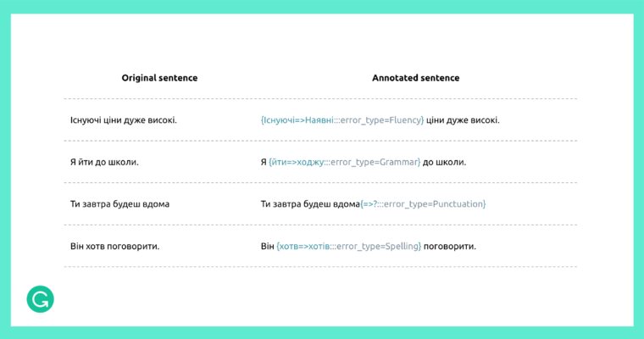The width and height of the screenshot is (644, 339).
Task: Click the error_type=Fluency annotation tag
Action: (x=342, y=120)
